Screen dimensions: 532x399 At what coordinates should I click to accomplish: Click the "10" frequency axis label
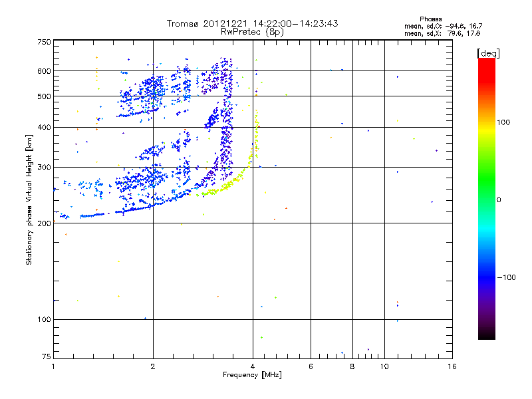coord(384,366)
